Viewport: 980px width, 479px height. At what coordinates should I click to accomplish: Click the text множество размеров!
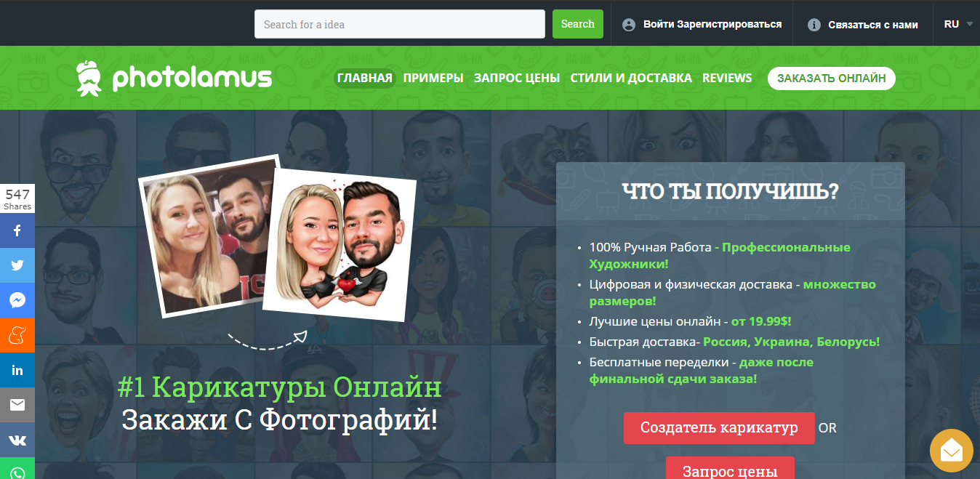[x=733, y=292]
